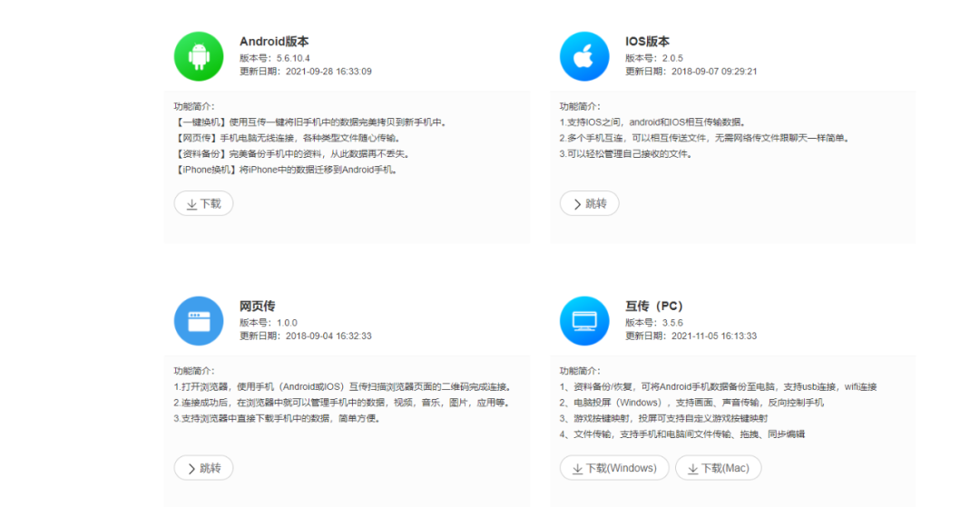The image size is (980, 507).
Task: Click line 3.可以轻松管理自己接收的文件
Action: tap(627, 153)
